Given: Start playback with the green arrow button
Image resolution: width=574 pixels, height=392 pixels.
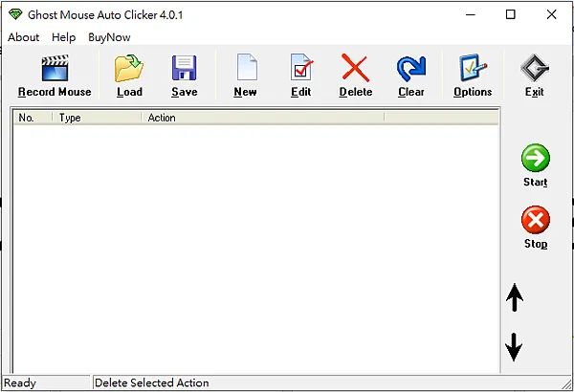Looking at the screenshot, I should [536, 158].
